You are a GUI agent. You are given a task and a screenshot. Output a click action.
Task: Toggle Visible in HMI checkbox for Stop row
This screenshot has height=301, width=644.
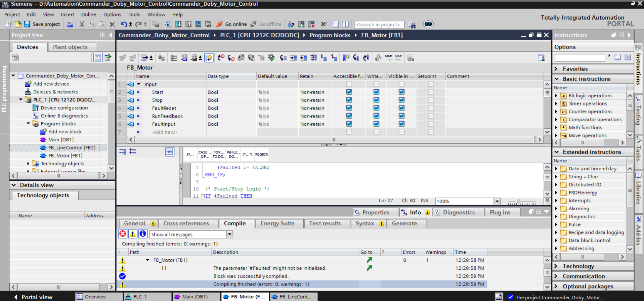click(401, 100)
